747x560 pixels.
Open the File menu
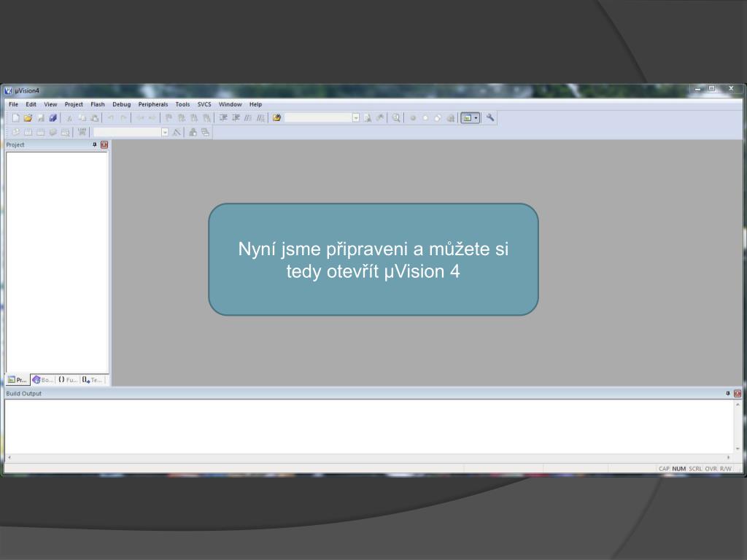(x=13, y=104)
